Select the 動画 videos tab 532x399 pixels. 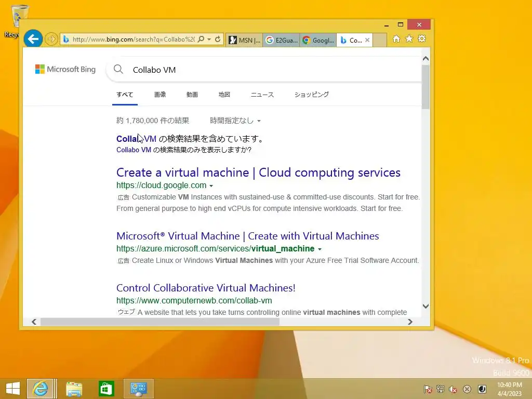(192, 95)
